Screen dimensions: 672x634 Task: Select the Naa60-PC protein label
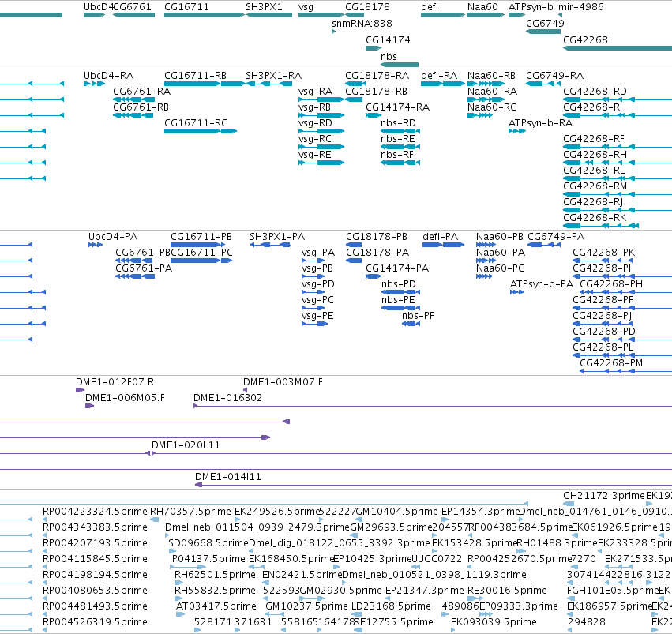point(500,268)
